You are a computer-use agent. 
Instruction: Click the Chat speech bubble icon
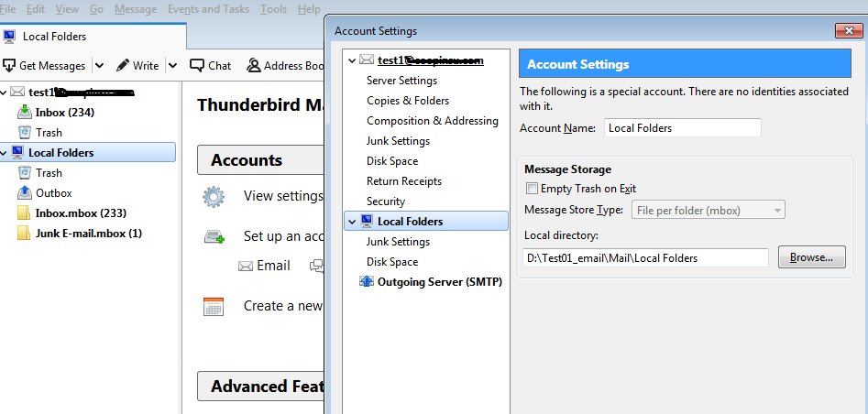click(196, 65)
